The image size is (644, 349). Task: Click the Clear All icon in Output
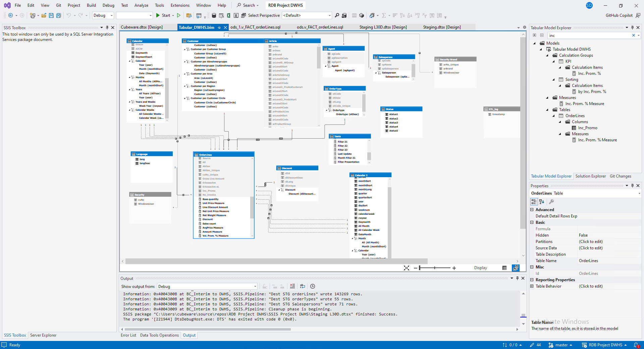[292, 286]
